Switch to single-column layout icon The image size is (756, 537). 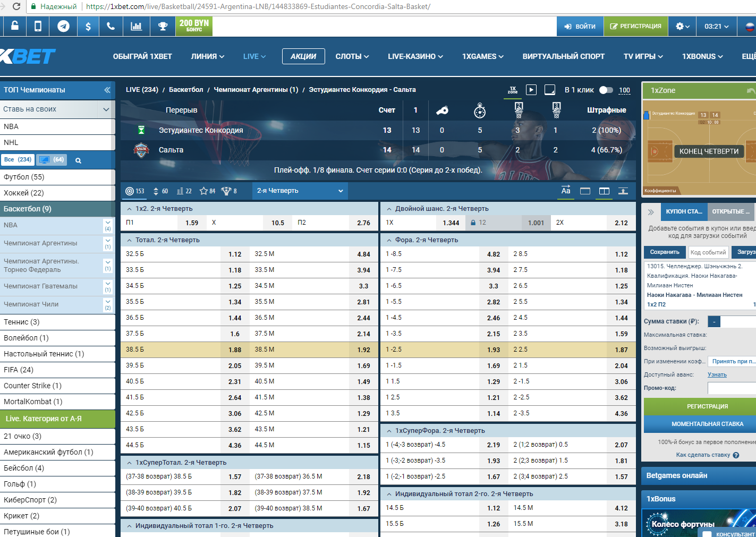[x=585, y=191]
